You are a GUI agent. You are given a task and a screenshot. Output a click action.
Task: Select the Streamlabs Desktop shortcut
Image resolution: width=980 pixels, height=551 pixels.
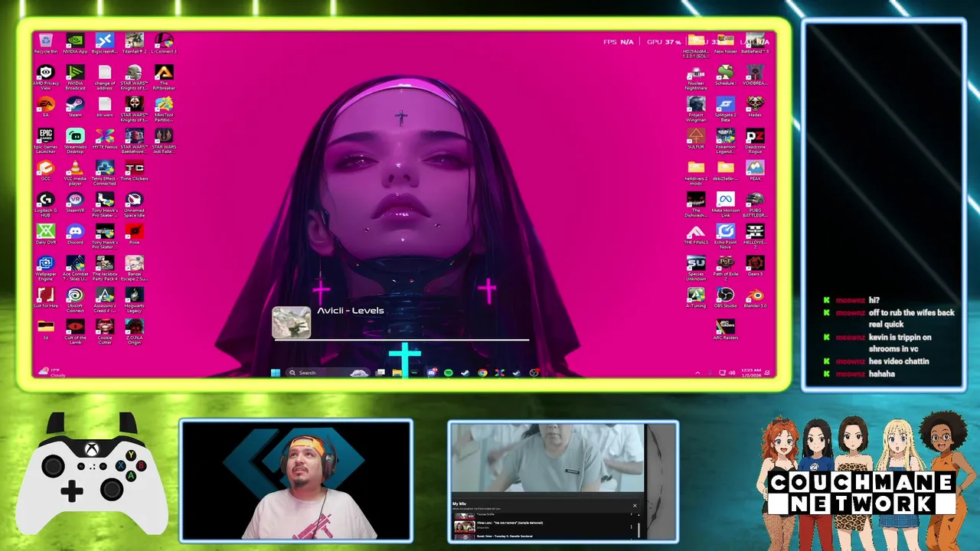coord(75,141)
